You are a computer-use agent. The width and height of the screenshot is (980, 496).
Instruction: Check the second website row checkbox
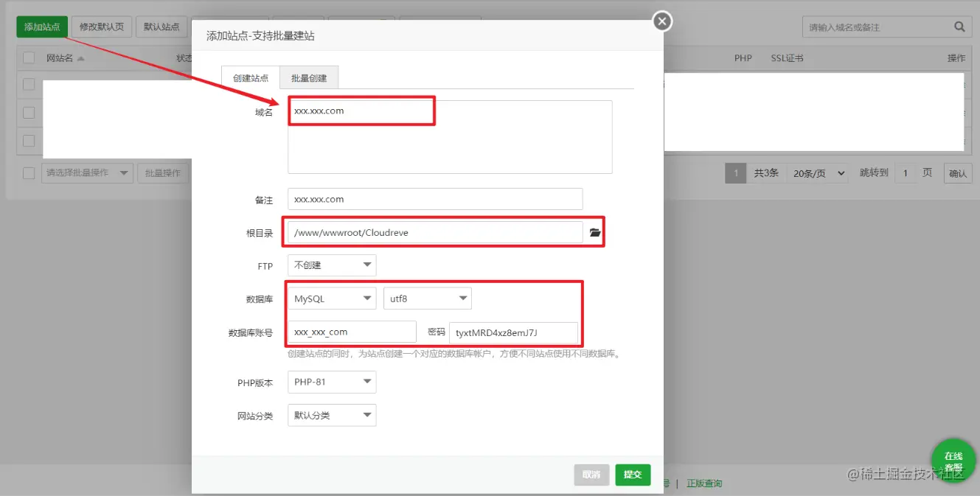(29, 112)
